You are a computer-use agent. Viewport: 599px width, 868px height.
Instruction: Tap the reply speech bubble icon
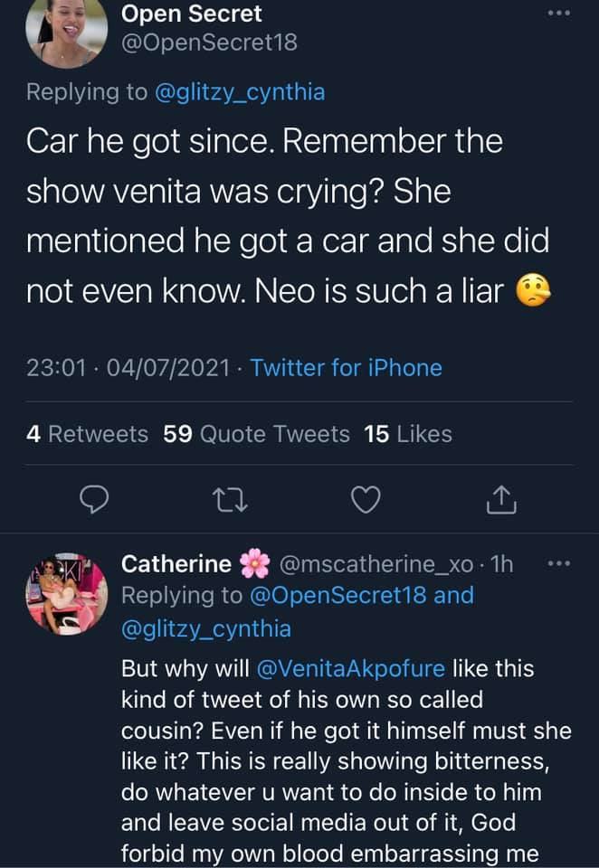[x=95, y=498]
